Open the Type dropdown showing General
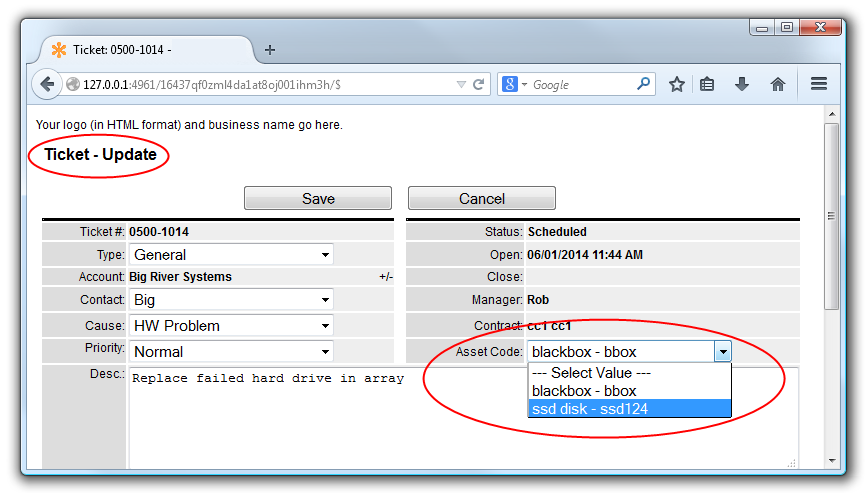 231,255
